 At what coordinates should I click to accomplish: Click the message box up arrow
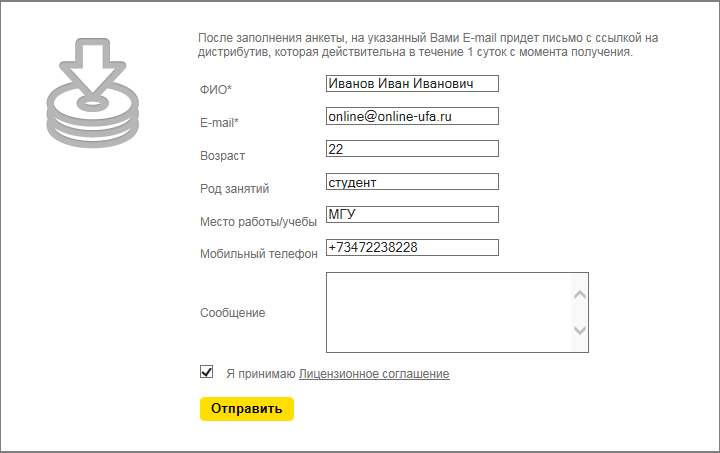pyautogui.click(x=580, y=294)
